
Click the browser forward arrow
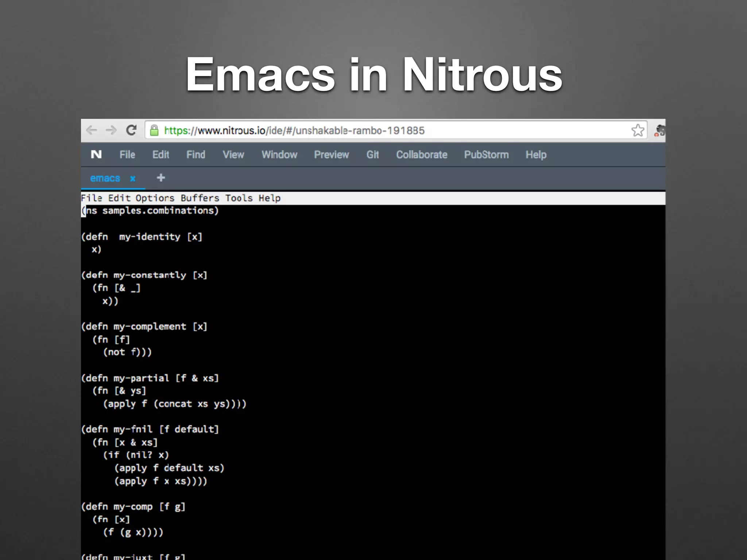[111, 130]
